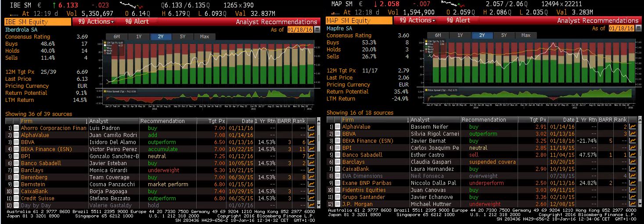Open Ahorro Corporacion Finan firm link
Viewport: 644px width, 224px height.
[54, 128]
